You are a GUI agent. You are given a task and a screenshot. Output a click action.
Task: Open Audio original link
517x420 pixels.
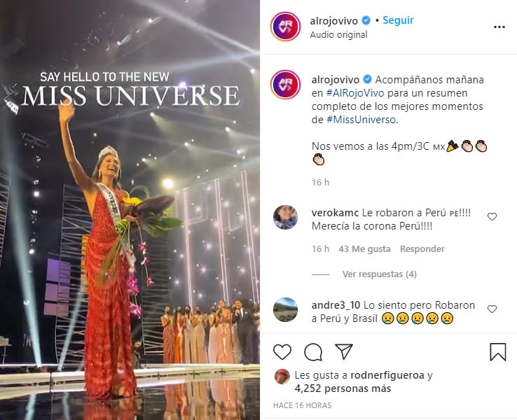(x=338, y=34)
